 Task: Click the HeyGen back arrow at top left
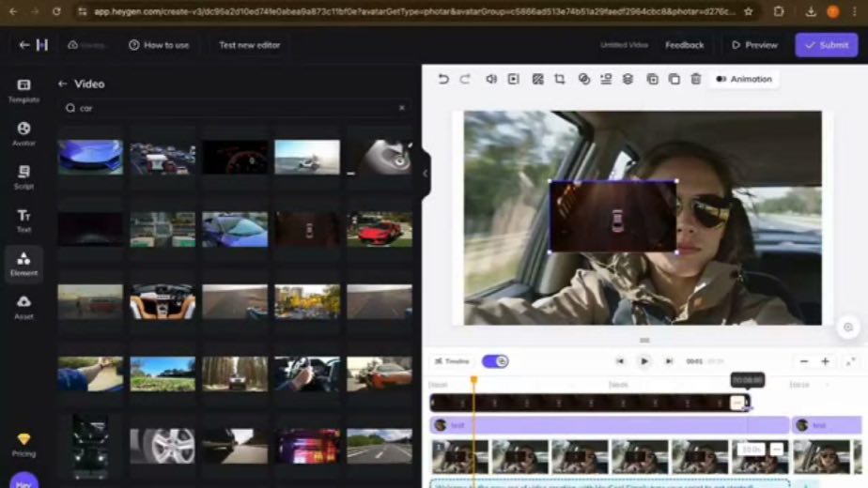[x=23, y=45]
